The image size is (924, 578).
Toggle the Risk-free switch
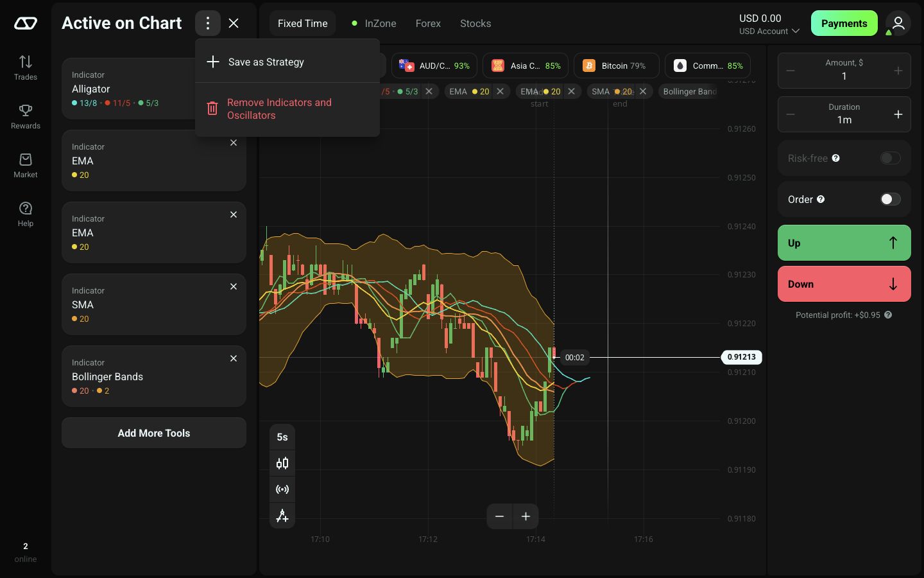tap(891, 158)
